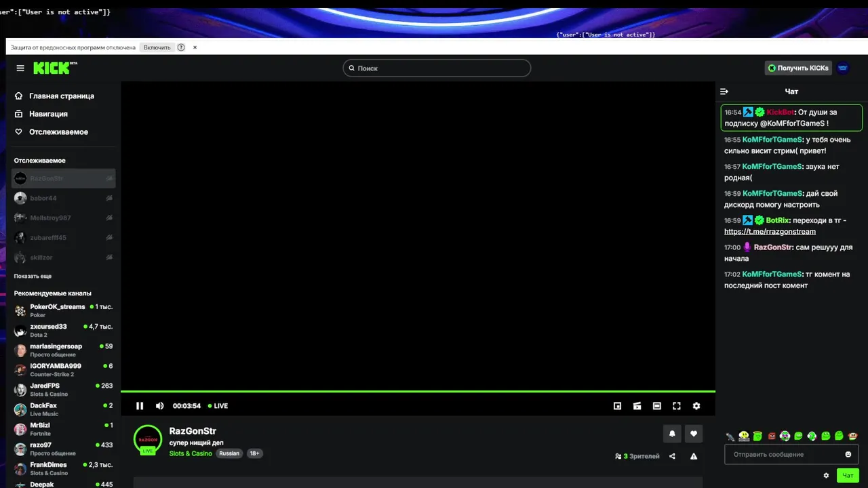
Task: Open recommended channel JaredFPS
Action: click(63, 390)
